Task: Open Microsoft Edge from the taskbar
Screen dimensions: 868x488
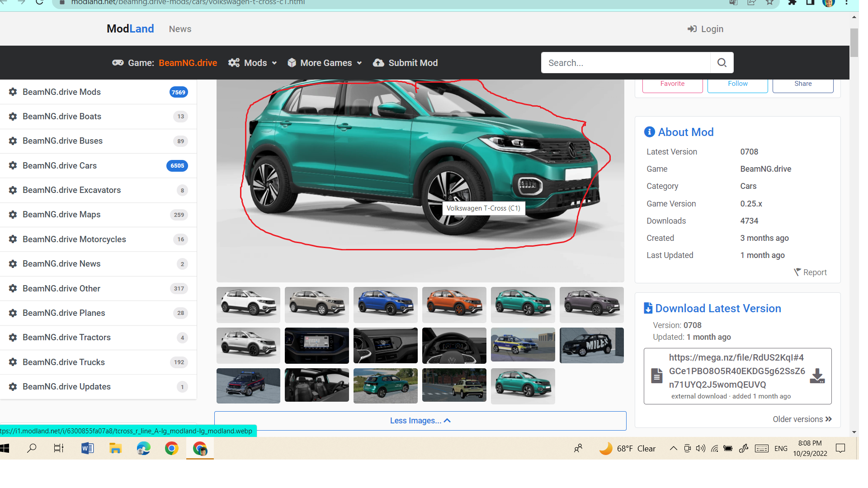Action: pos(143,448)
